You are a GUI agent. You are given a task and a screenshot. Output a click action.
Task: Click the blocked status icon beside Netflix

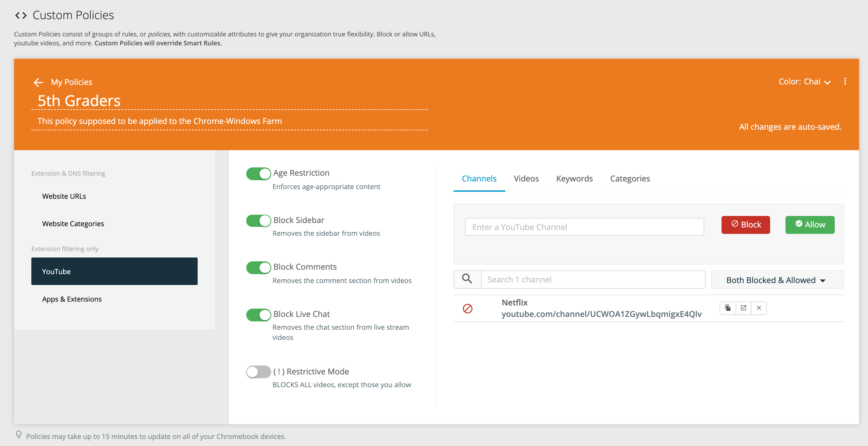click(x=467, y=308)
